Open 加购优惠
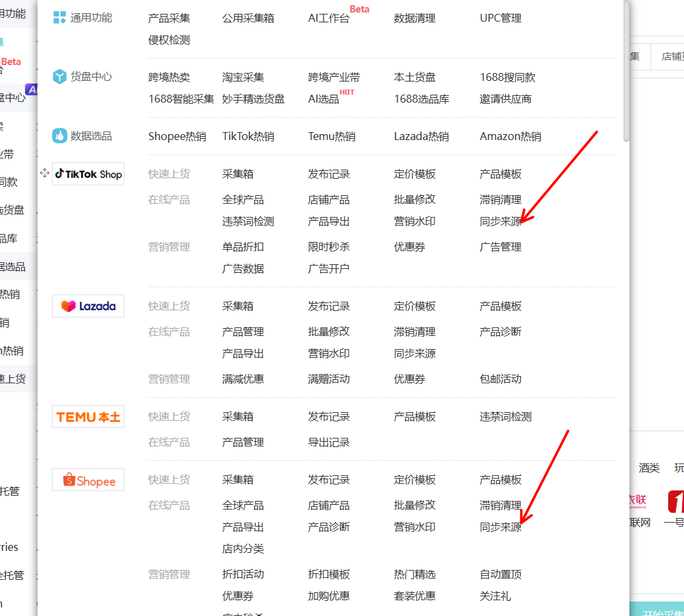The image size is (684, 616). point(329,596)
